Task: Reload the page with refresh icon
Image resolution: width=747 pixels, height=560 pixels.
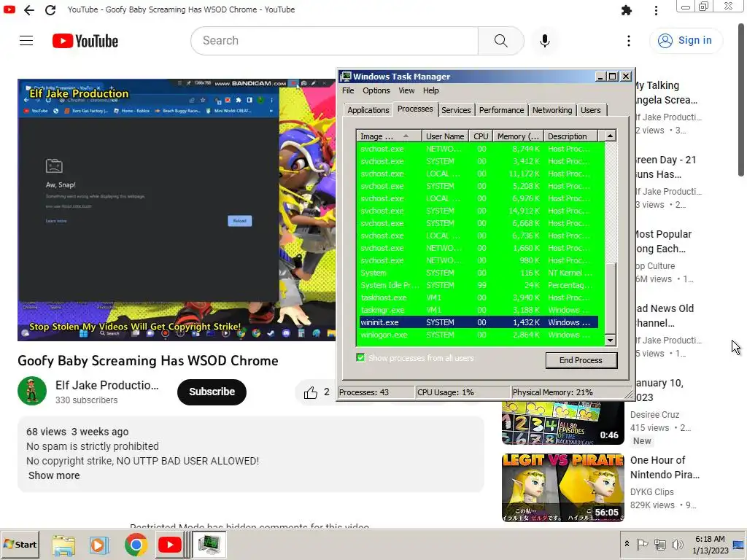Action: coord(50,9)
